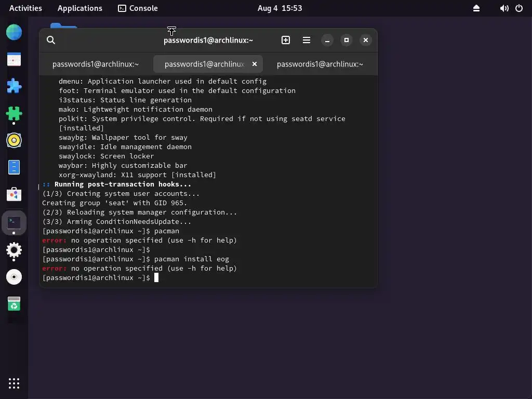This screenshot has width=532, height=399.
Task: Open the Console hamburger menu
Action: point(307,40)
